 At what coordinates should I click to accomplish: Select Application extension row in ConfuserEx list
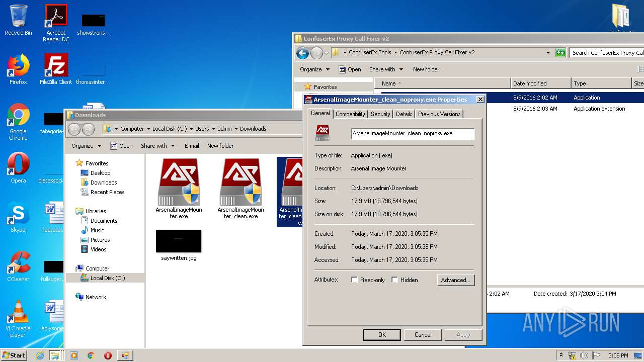(x=512, y=109)
